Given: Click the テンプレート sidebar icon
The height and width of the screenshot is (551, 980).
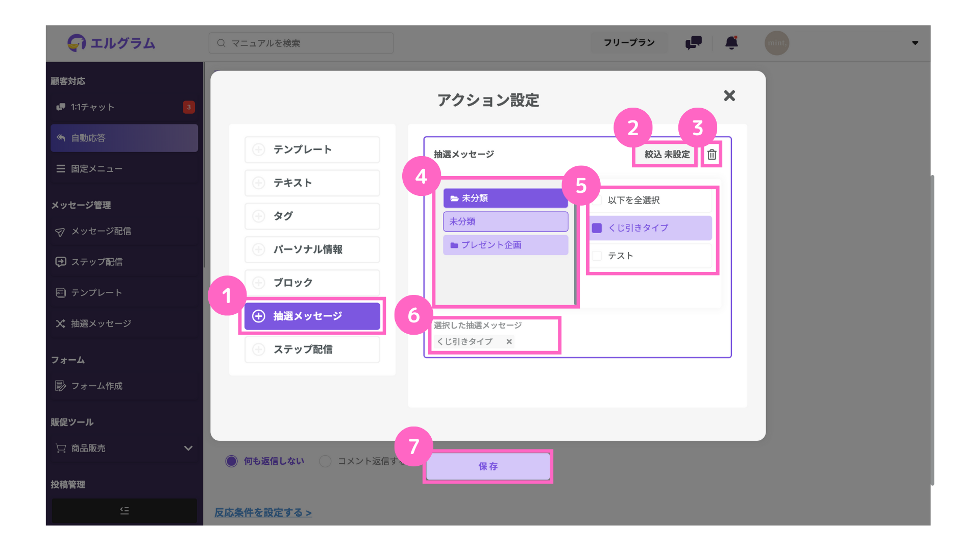Looking at the screenshot, I should tap(60, 293).
